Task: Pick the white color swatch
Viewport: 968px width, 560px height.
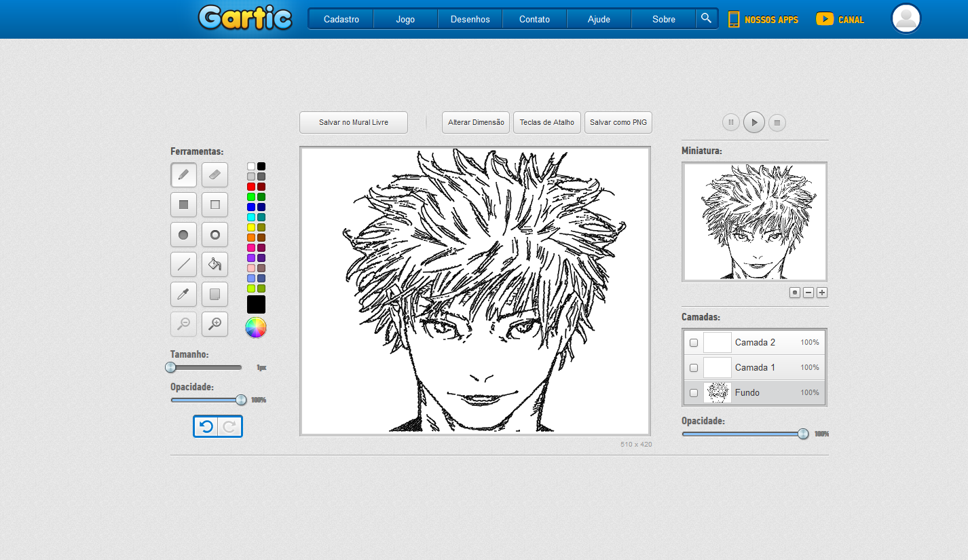Action: 251,166
